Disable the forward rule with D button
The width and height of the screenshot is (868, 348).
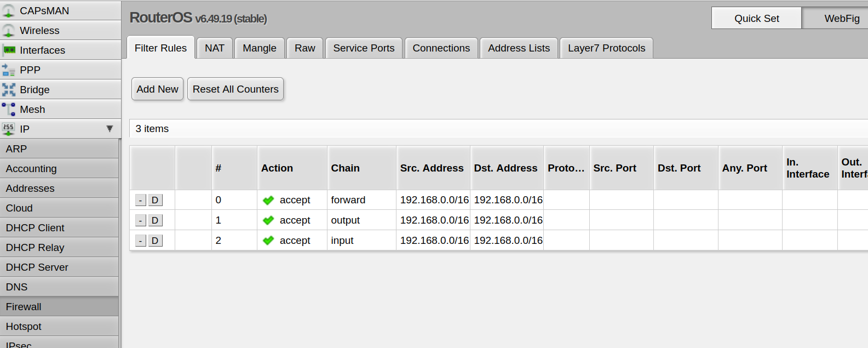coord(156,200)
